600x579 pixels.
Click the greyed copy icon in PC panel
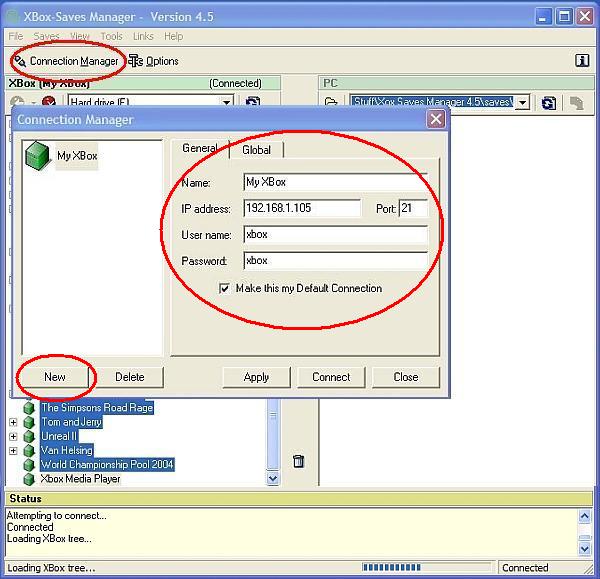click(x=576, y=103)
